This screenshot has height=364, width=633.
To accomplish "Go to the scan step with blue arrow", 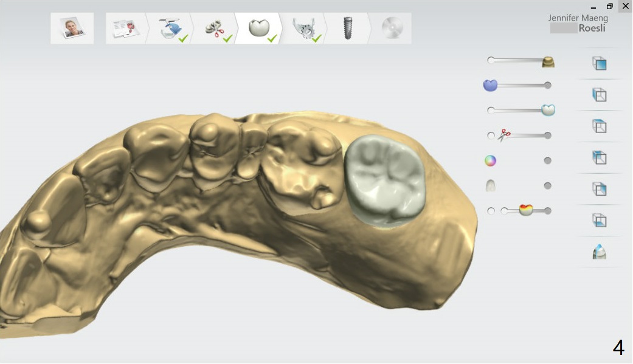I will 170,28.
